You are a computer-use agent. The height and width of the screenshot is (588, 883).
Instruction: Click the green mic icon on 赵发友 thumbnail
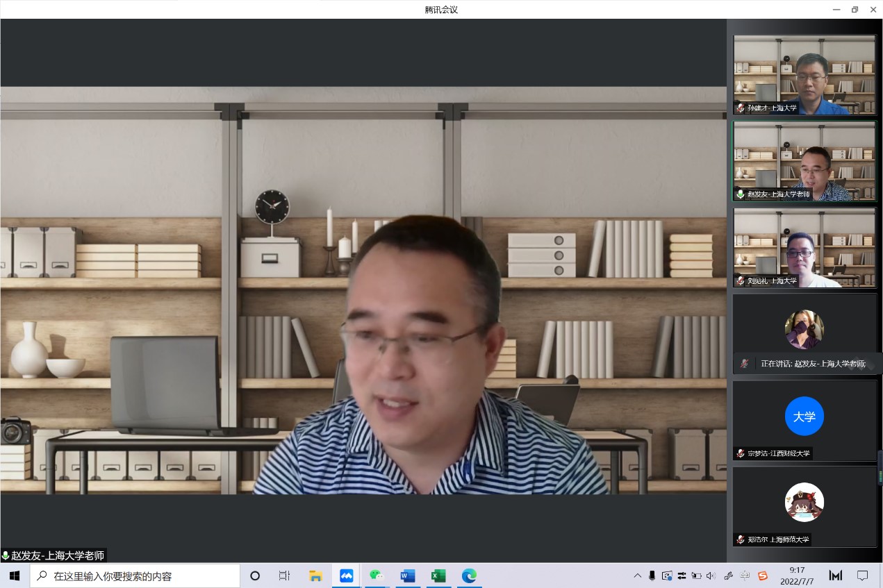coord(741,194)
